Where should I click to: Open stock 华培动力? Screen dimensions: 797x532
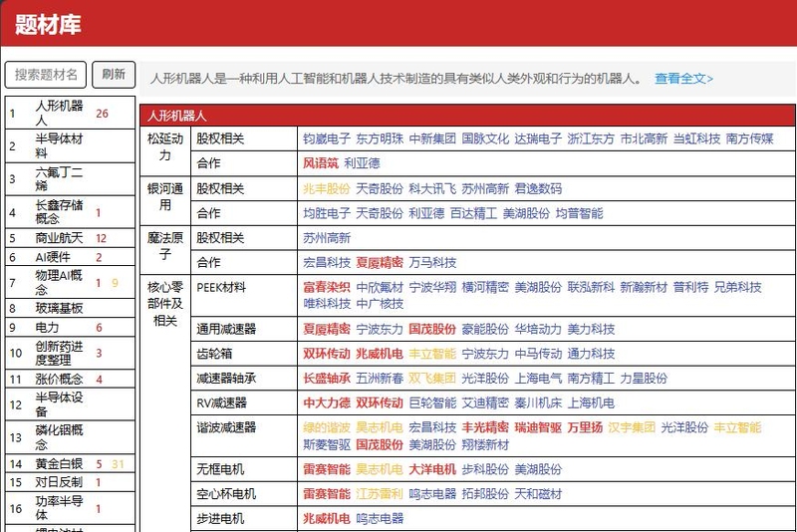click(x=538, y=329)
